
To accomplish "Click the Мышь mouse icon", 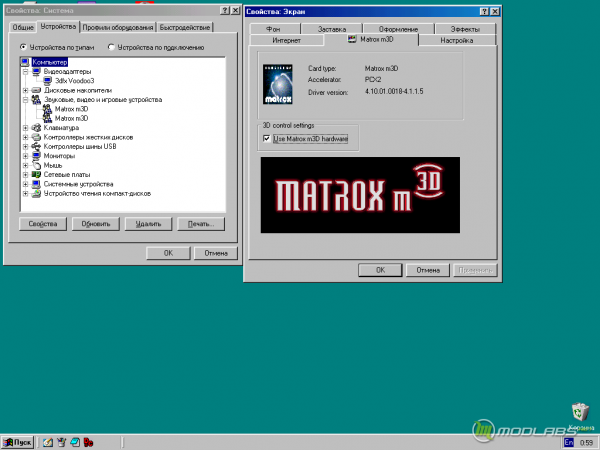I will [36, 165].
